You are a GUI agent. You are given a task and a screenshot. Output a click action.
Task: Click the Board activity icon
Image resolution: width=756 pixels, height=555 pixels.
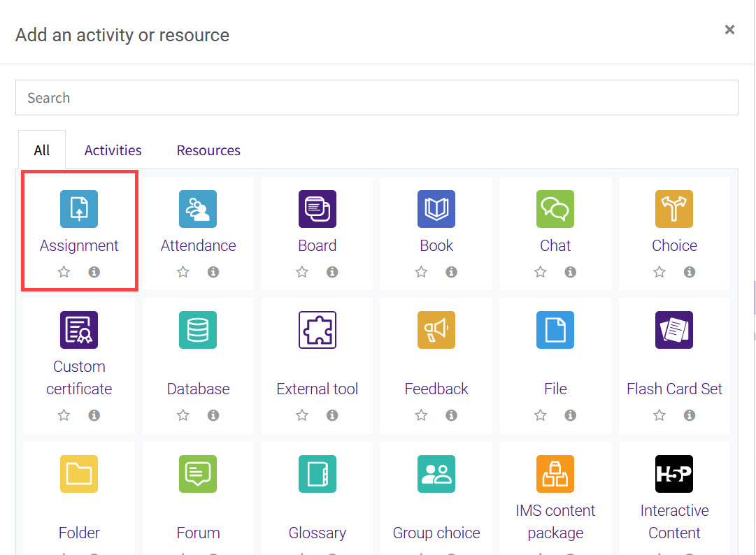318,209
